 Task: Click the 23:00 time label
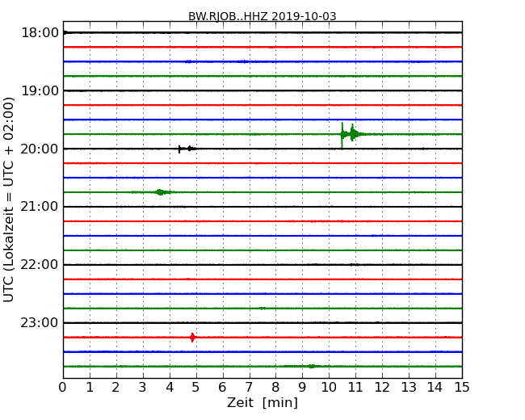click(40, 322)
